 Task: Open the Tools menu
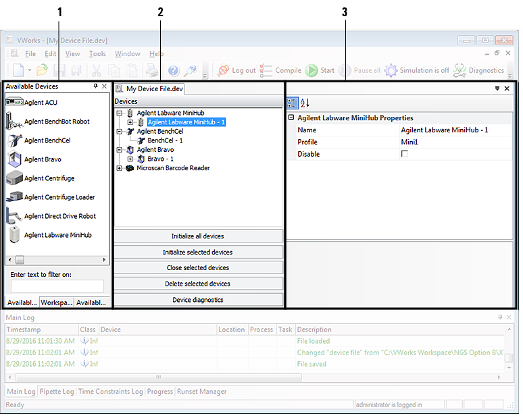(97, 53)
